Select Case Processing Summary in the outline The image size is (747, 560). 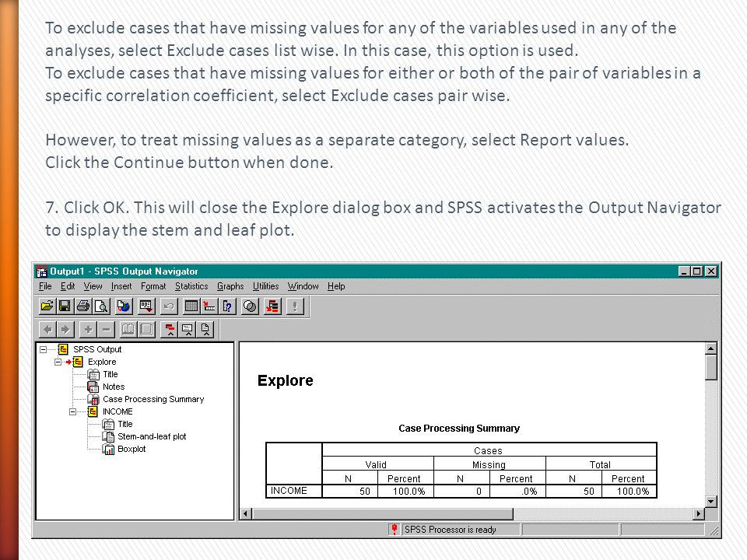(x=153, y=399)
